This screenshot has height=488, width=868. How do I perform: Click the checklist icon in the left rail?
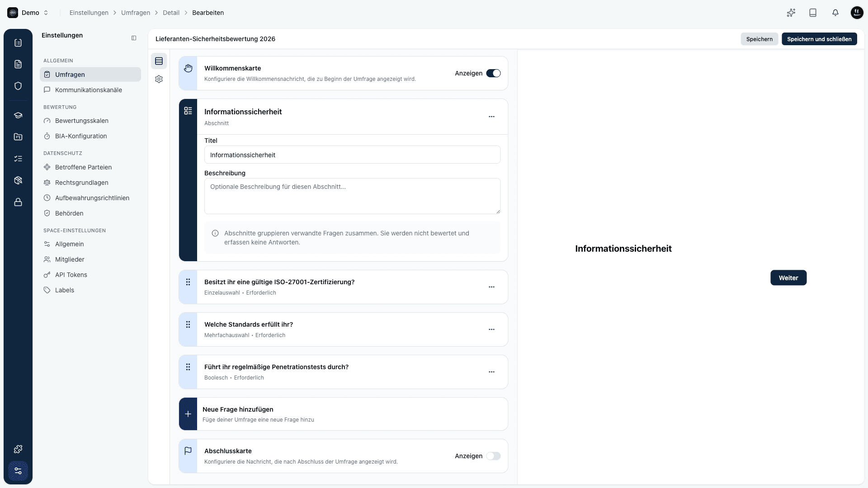pos(18,159)
